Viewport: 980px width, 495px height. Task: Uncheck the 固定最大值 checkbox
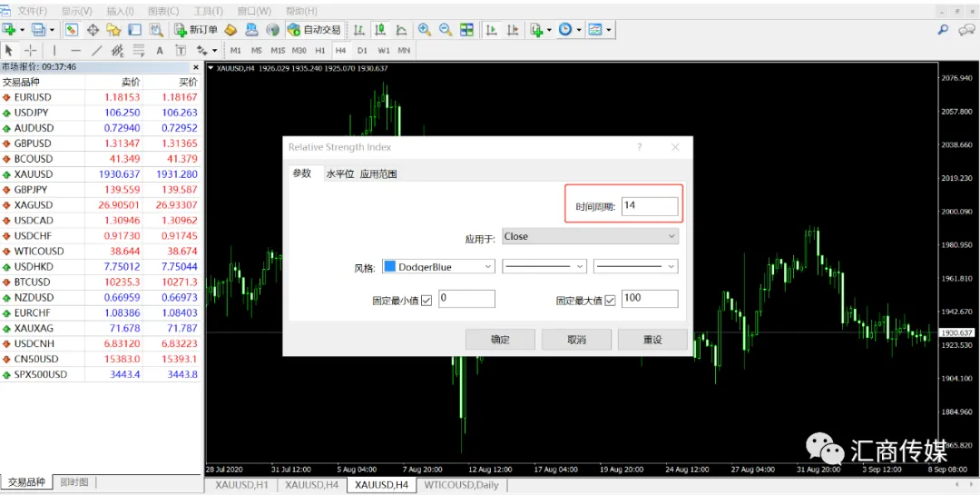point(610,301)
